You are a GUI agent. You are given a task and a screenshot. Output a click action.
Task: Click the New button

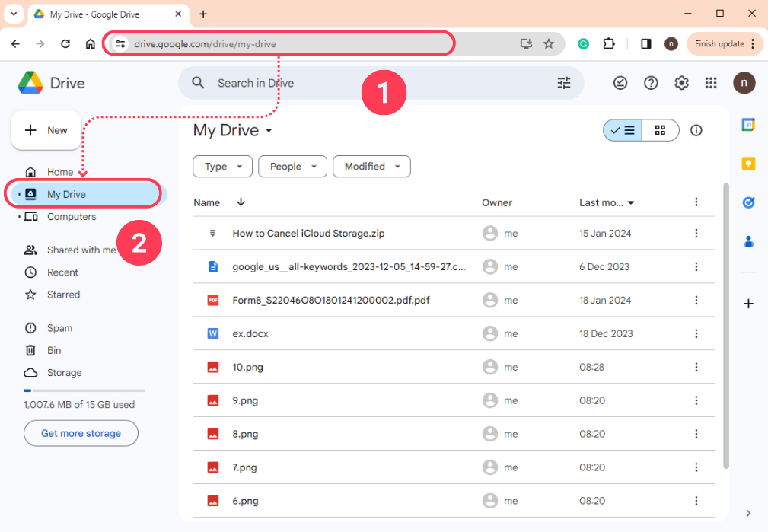pos(46,130)
